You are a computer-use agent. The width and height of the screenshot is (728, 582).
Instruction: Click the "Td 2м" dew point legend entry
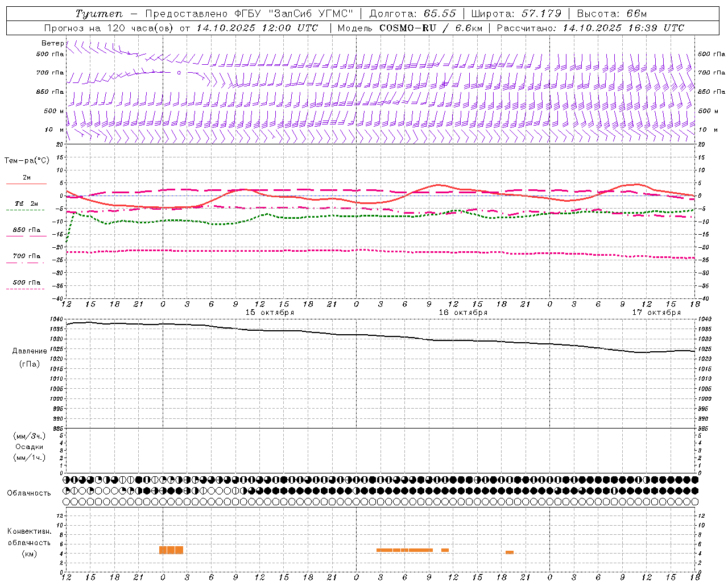(x=27, y=203)
